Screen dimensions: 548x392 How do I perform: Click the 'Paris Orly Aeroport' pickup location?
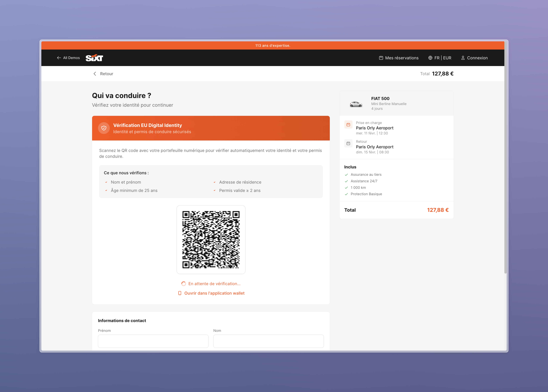(x=374, y=128)
